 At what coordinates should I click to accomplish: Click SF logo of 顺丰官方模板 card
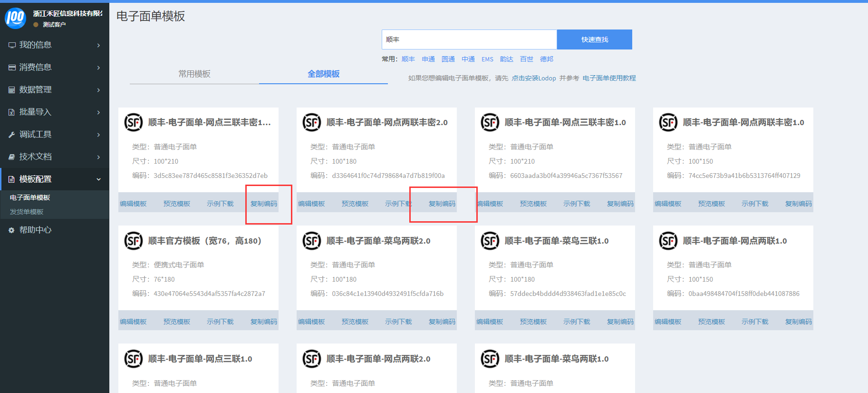[x=134, y=241]
